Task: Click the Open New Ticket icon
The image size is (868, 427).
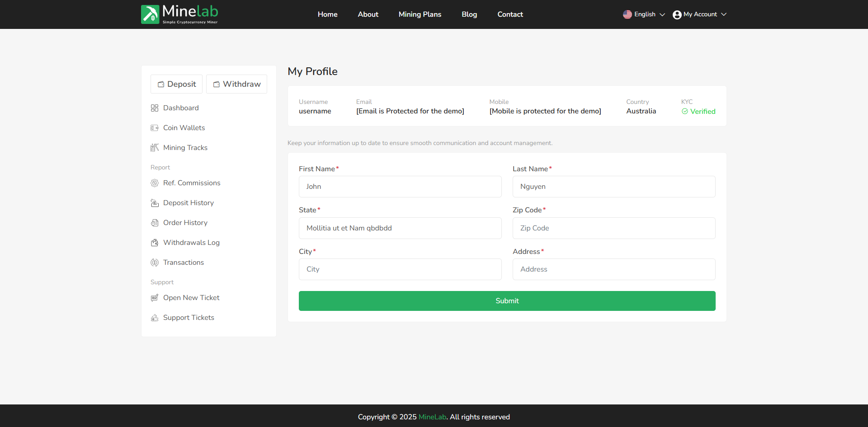Action: pyautogui.click(x=155, y=298)
